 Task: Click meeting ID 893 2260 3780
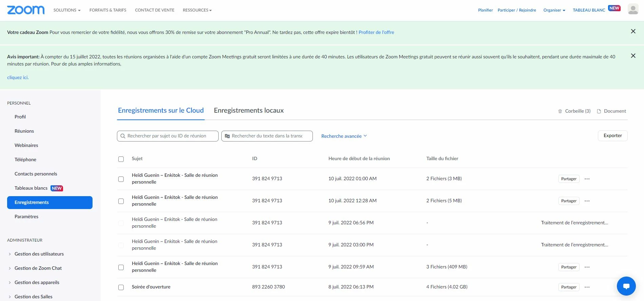pos(268,287)
